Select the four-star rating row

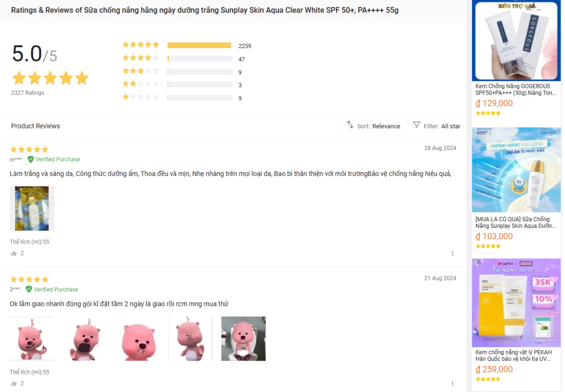(184, 58)
